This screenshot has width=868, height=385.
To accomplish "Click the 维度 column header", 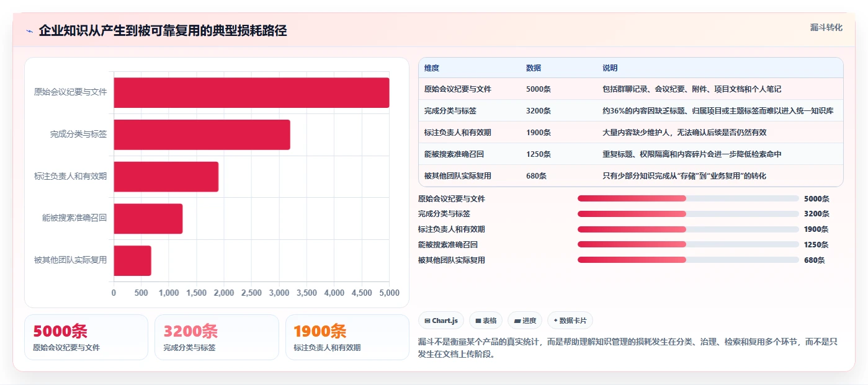I will [x=432, y=68].
